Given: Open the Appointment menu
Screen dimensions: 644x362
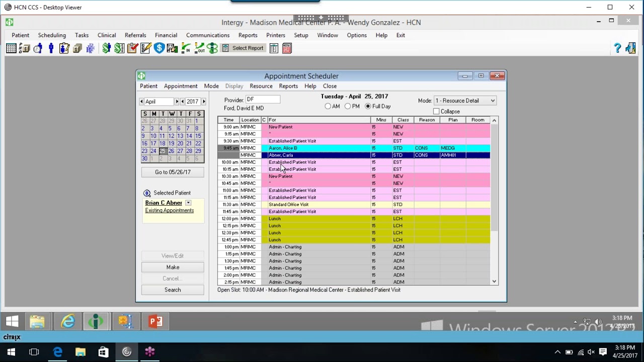Looking at the screenshot, I should 181,86.
